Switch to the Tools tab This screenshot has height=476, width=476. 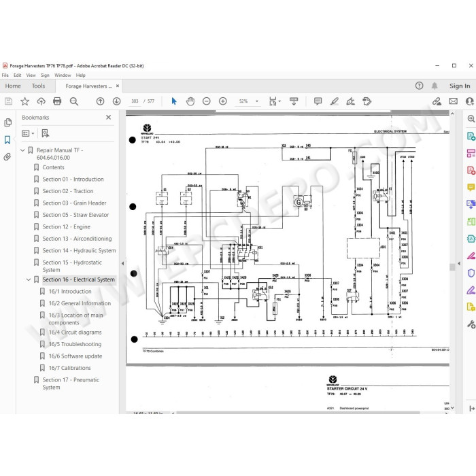click(38, 86)
